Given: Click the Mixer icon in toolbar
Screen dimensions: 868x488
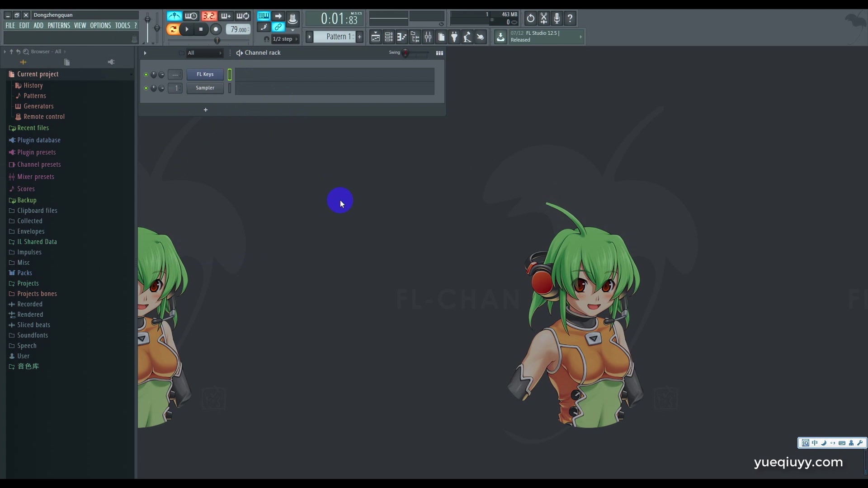Looking at the screenshot, I should click(x=428, y=37).
